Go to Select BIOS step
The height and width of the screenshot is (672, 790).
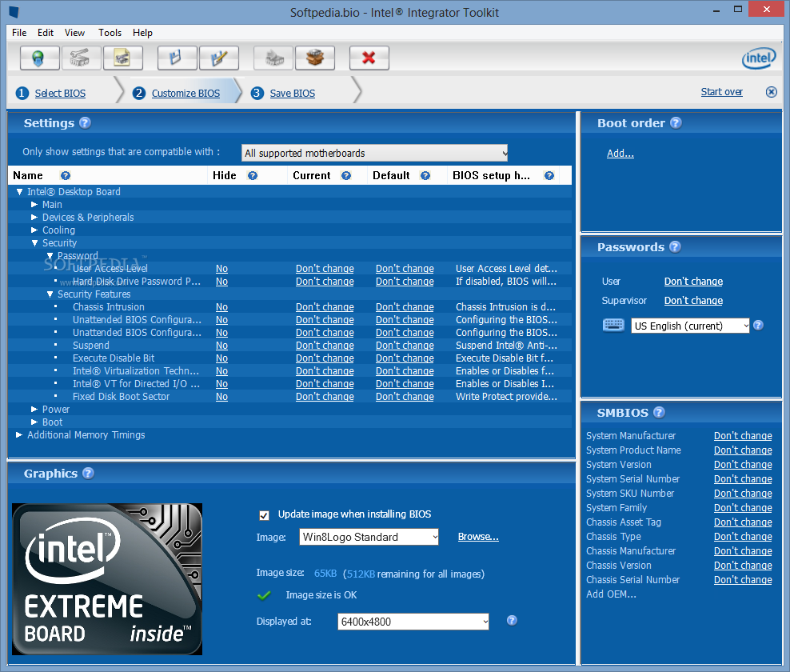tap(60, 94)
